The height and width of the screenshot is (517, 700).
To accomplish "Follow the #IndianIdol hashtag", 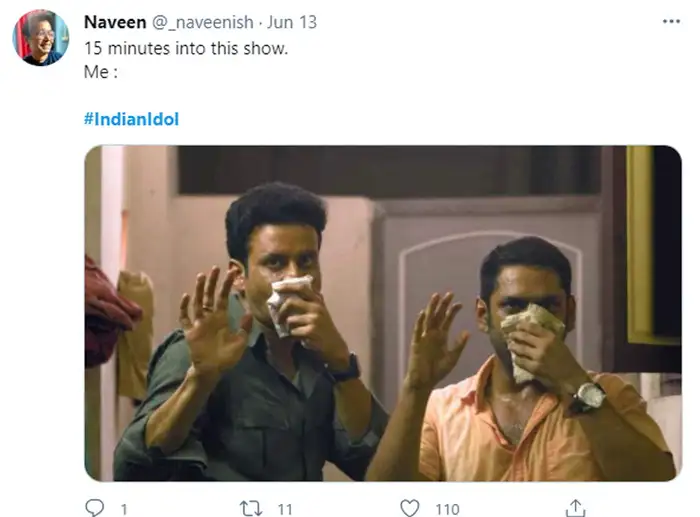I will (132, 119).
